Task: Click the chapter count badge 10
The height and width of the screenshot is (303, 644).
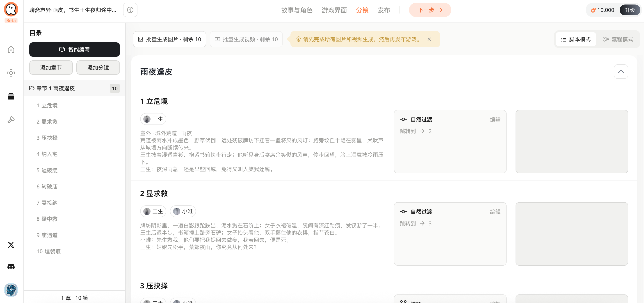Action: [x=115, y=88]
